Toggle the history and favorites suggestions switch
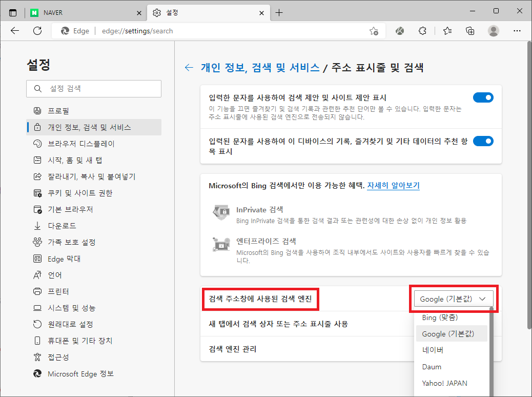 [483, 141]
